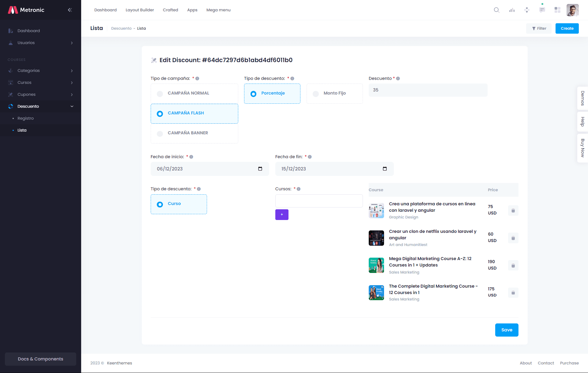Click the Descuento value input field

point(428,90)
